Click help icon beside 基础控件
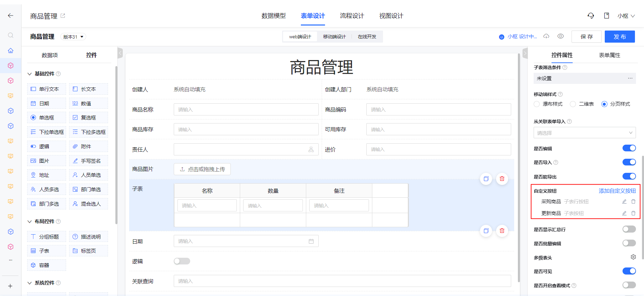 [x=58, y=74]
